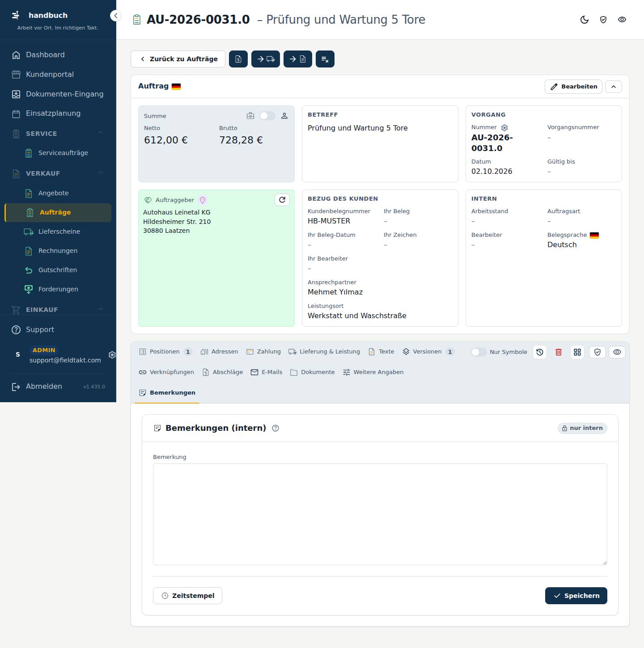Click the briefcase icon in Summe card

(x=250, y=116)
